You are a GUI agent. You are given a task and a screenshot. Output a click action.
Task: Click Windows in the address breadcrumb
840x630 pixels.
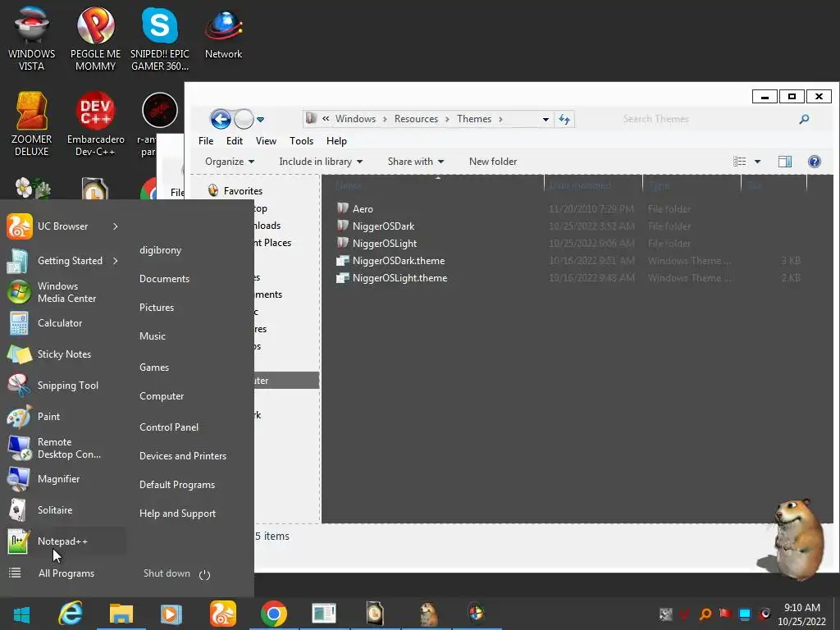coord(356,119)
